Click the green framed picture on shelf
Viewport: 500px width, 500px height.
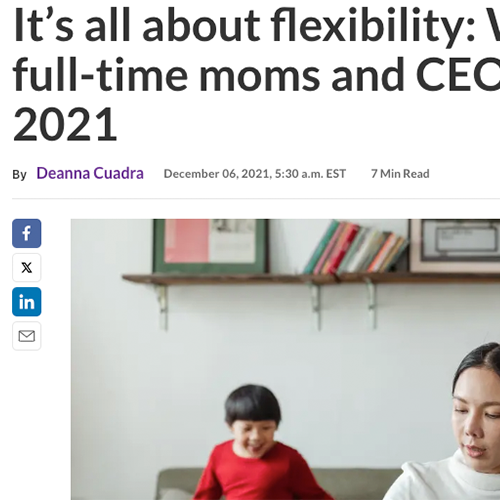[211, 246]
